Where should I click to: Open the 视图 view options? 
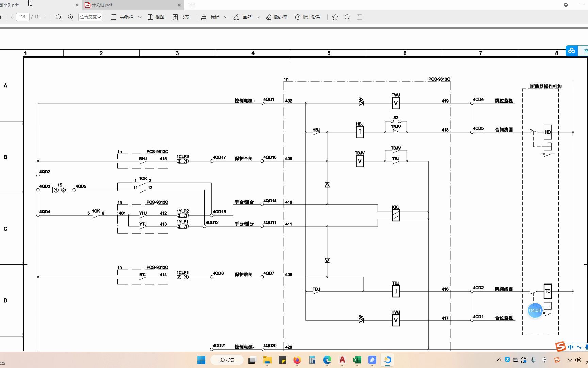(156, 17)
